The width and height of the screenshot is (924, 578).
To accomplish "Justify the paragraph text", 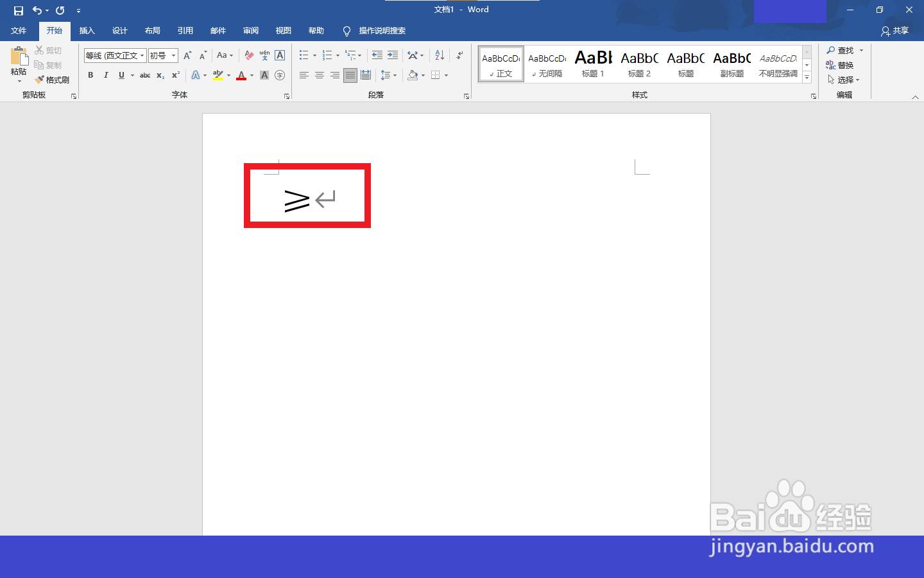I will point(350,75).
